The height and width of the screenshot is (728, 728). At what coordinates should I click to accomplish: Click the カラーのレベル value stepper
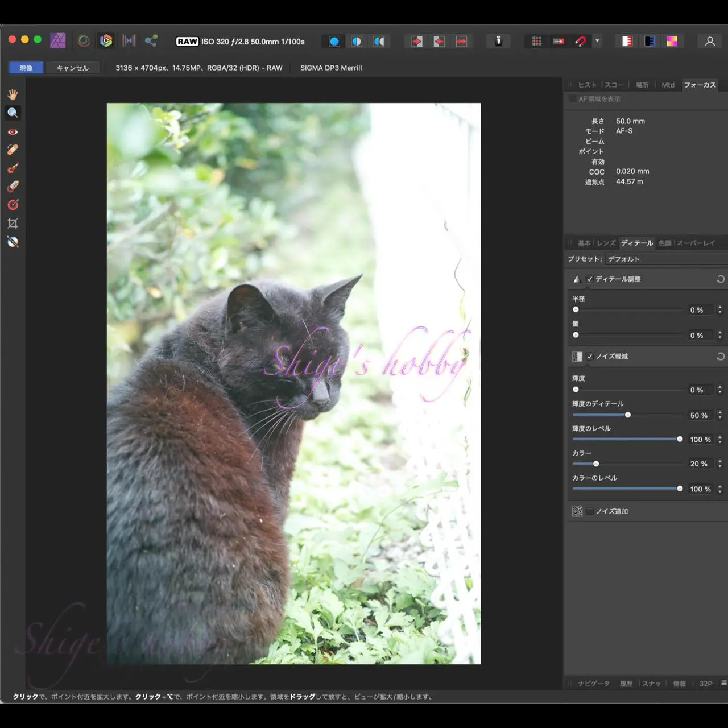(720, 489)
